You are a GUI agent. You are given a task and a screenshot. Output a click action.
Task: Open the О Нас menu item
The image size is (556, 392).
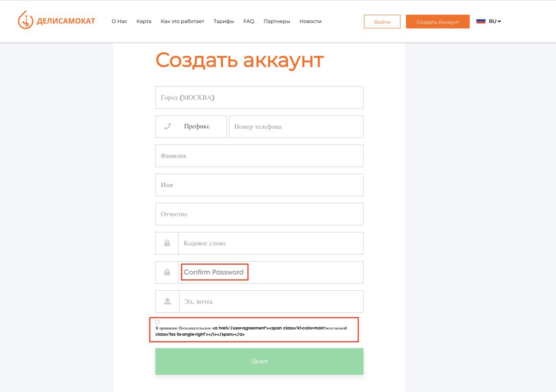(x=119, y=21)
